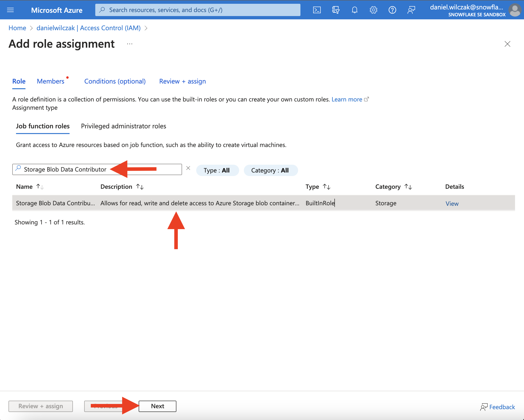Click the BuiltInRole type cell
The image size is (524, 420).
tap(320, 203)
